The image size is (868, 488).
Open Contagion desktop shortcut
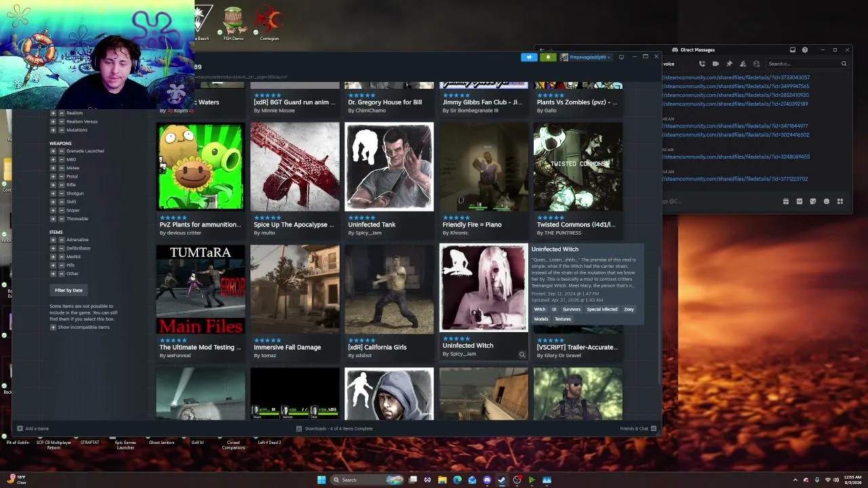coord(269,23)
